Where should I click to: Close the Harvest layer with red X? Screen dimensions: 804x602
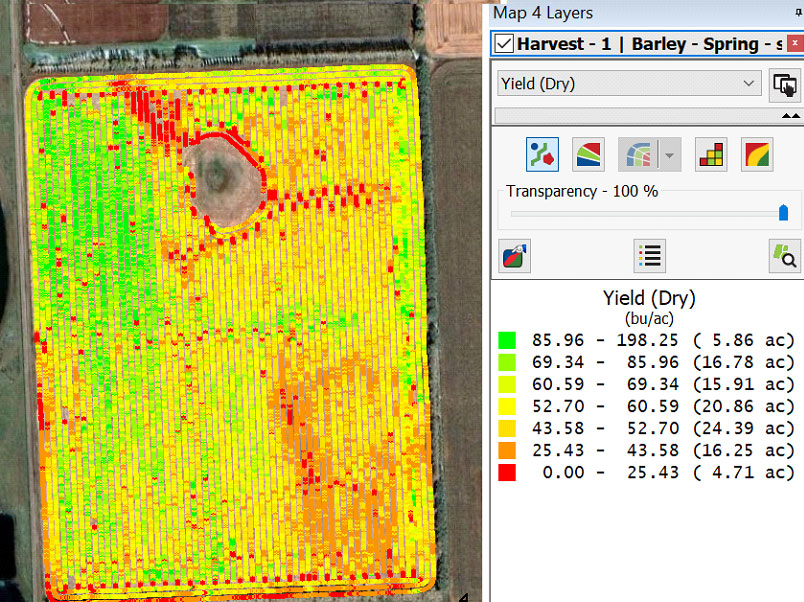[796, 44]
